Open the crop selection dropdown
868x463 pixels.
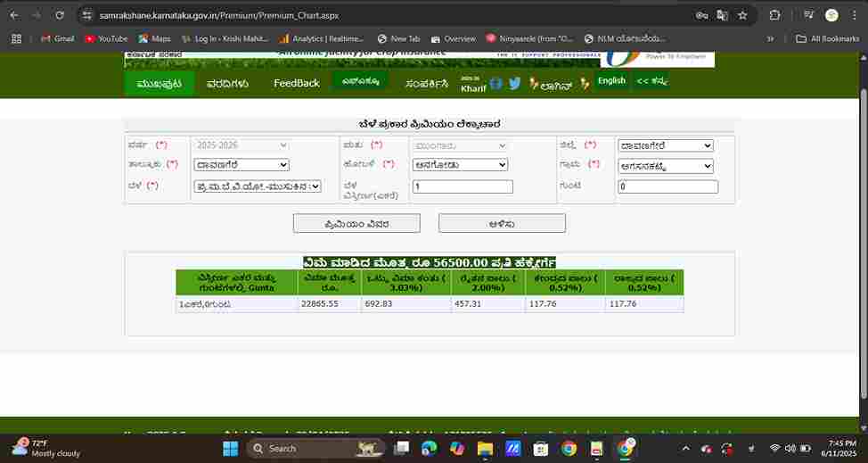258,186
